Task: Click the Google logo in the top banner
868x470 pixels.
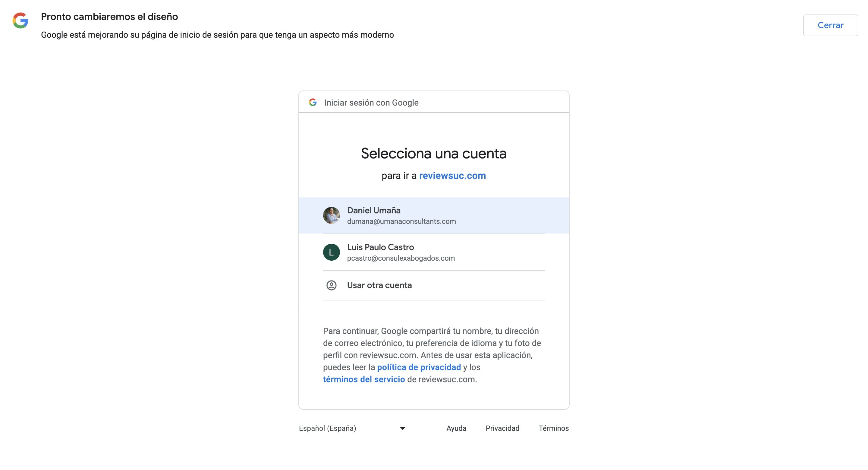Action: pyautogui.click(x=20, y=21)
